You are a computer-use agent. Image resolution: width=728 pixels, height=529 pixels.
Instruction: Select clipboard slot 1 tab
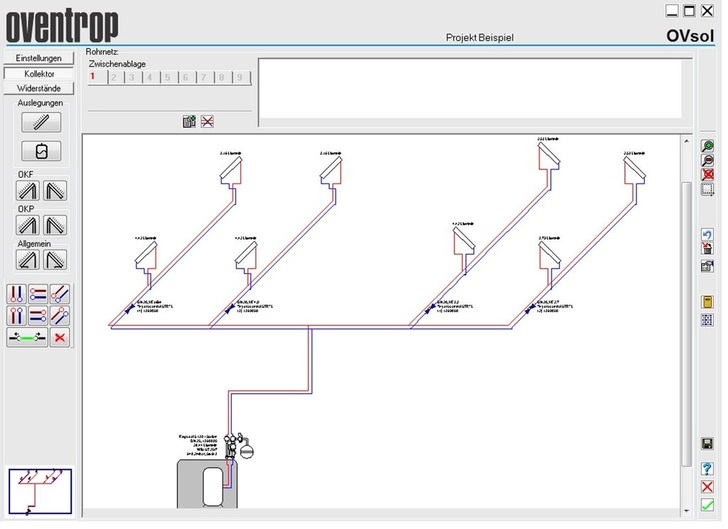(x=92, y=76)
